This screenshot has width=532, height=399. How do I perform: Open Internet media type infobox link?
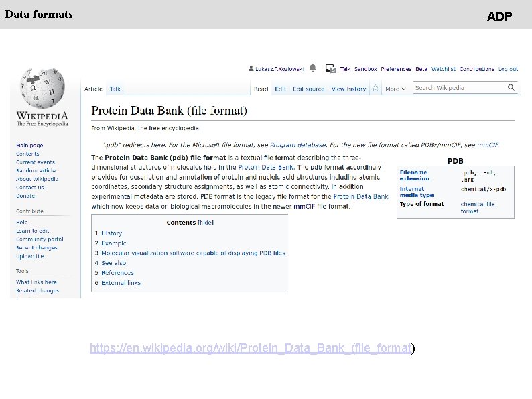tap(417, 192)
